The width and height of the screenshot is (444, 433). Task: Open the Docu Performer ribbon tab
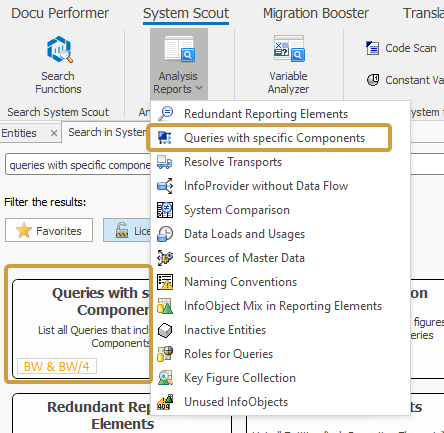click(x=60, y=13)
